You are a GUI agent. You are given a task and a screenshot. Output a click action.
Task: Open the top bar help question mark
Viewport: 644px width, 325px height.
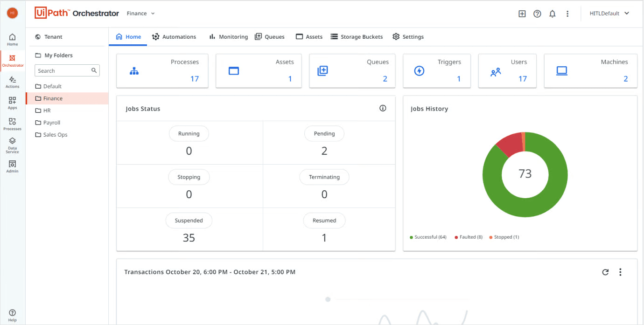point(537,14)
